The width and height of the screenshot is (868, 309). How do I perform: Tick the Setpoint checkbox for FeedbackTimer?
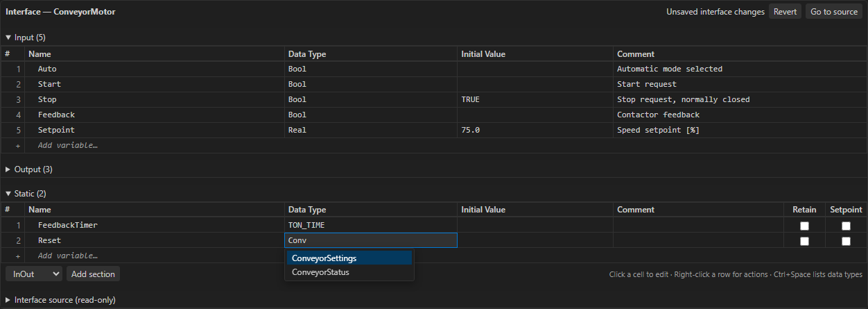(846, 226)
